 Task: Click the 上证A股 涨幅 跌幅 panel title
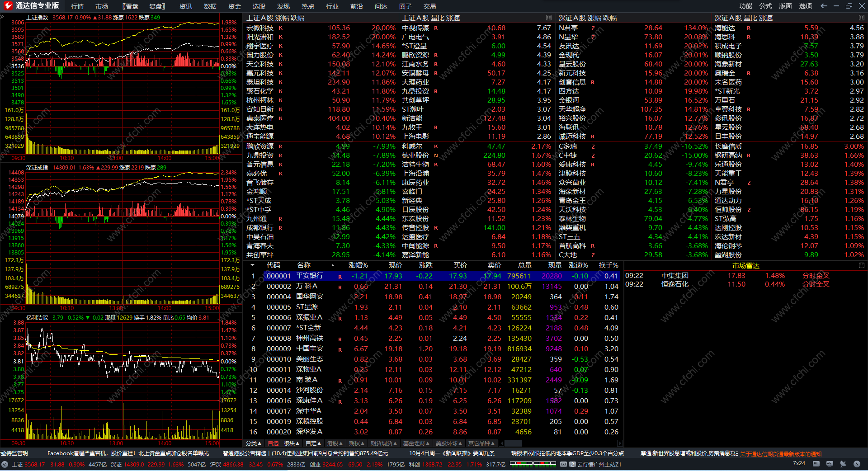(275, 18)
